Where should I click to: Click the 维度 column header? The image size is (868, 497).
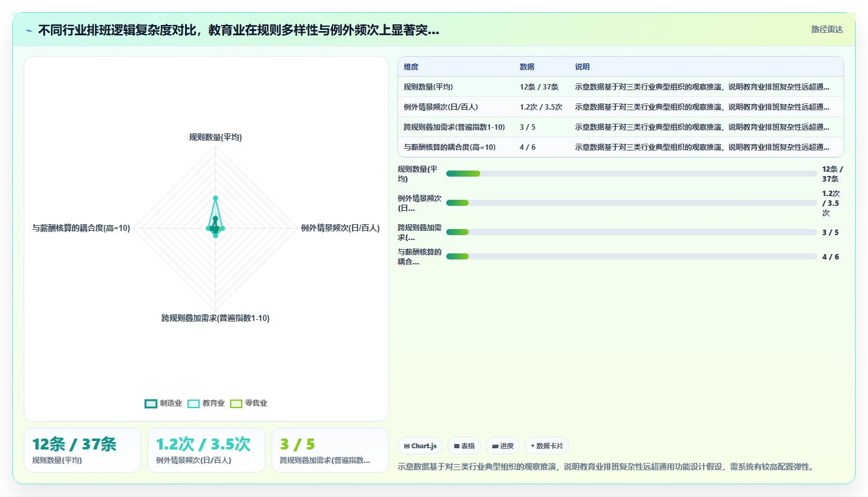click(x=411, y=67)
